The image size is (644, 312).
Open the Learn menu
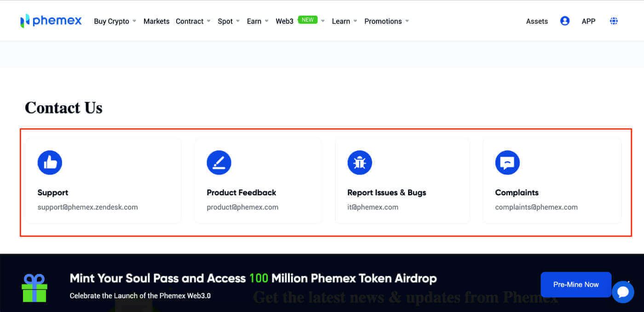341,21
